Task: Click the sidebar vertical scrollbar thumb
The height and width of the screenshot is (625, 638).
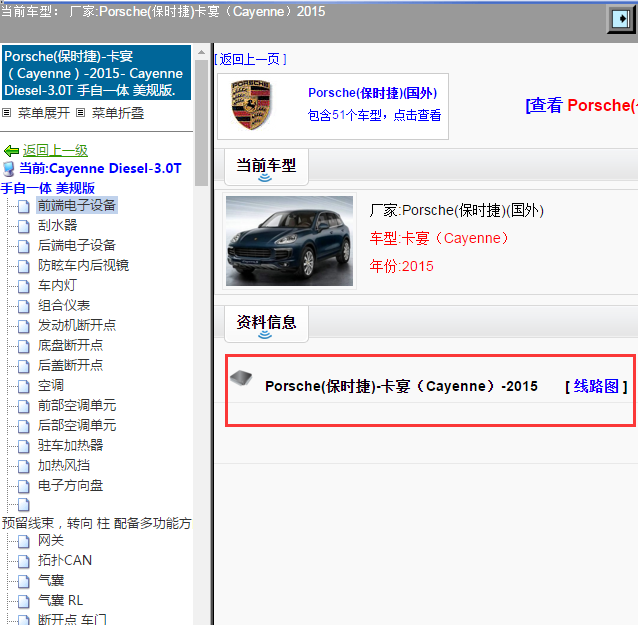Action: point(201,122)
